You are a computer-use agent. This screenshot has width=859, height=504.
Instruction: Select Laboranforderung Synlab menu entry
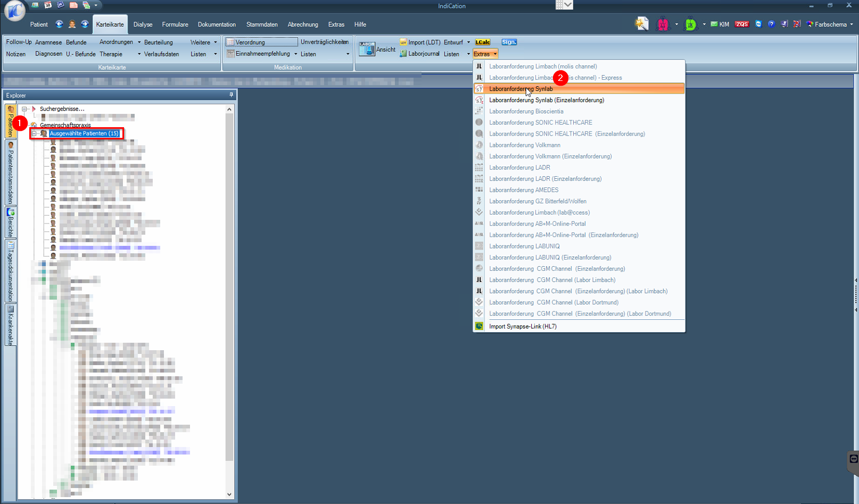(521, 89)
